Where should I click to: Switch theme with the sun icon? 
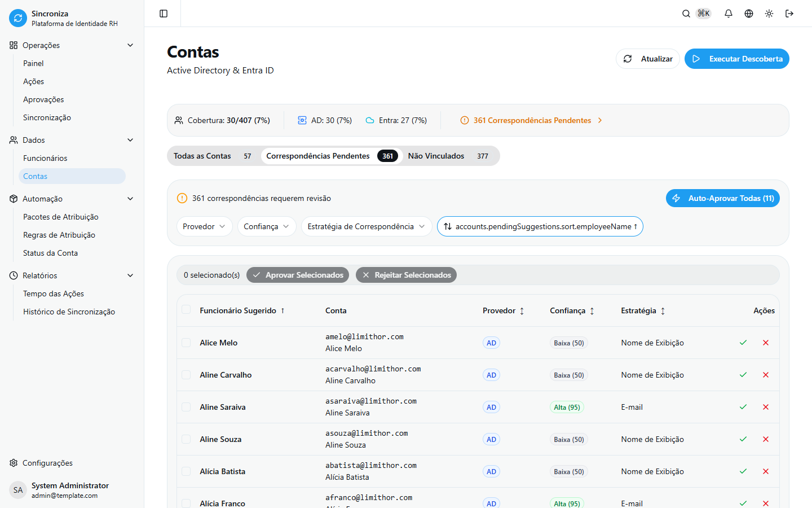[769, 14]
